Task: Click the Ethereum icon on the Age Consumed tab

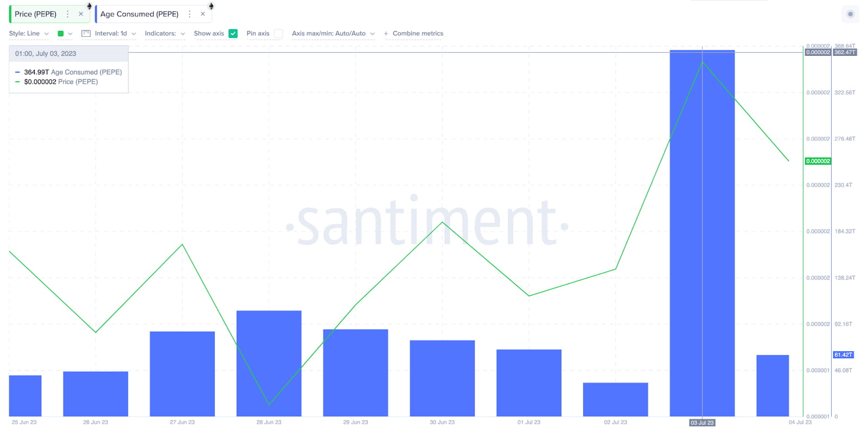Action: (212, 6)
